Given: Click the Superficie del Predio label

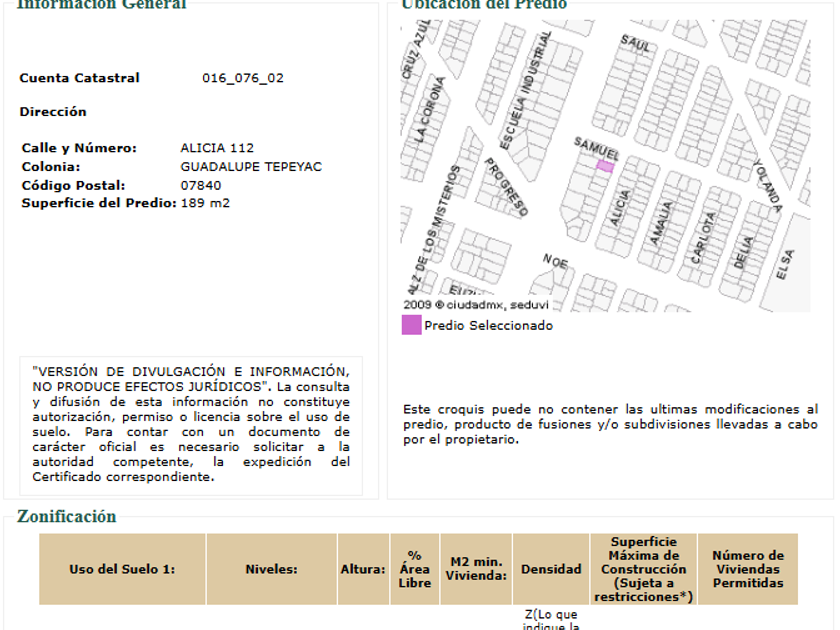Looking at the screenshot, I should point(99,203).
